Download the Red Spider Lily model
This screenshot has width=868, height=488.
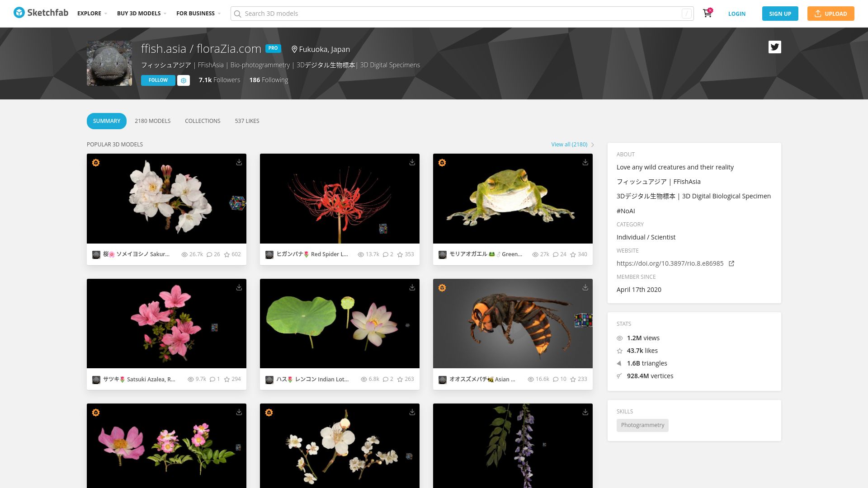coord(412,162)
